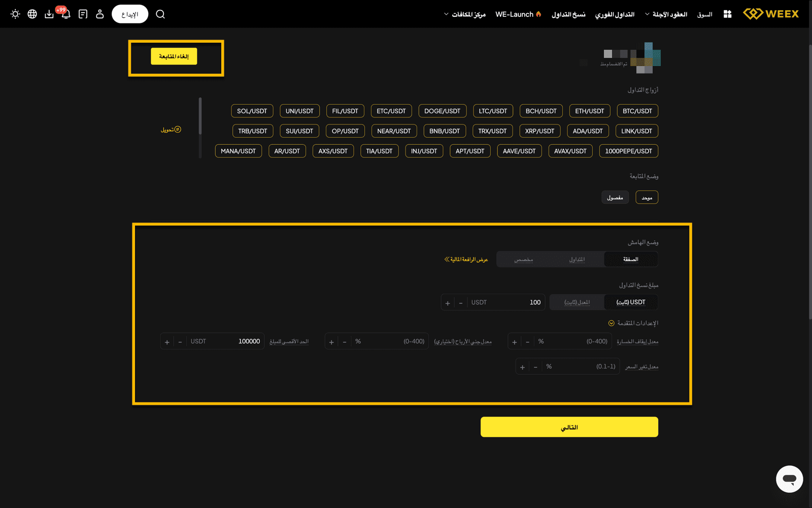Toggle the ETH/USDT trading pair
Screen dimensions: 812x508
590,111
